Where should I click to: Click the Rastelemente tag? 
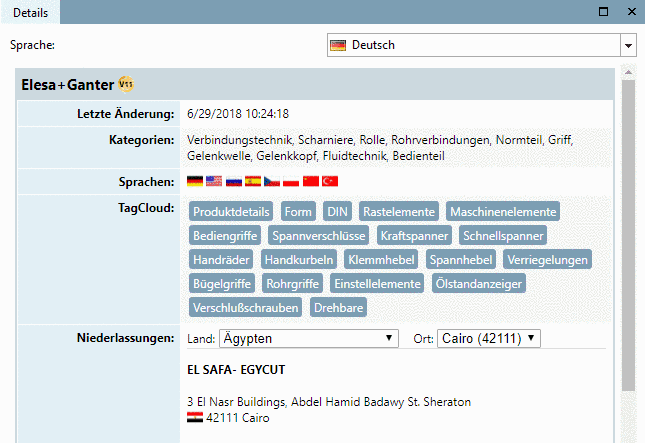tap(399, 211)
